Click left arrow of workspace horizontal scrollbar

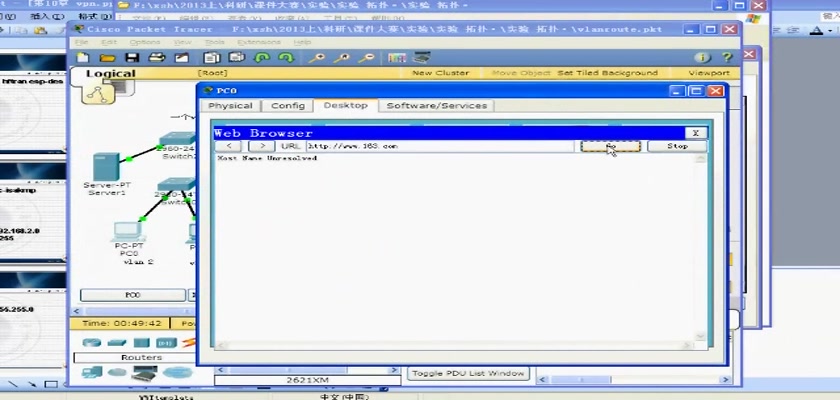pos(76,311)
